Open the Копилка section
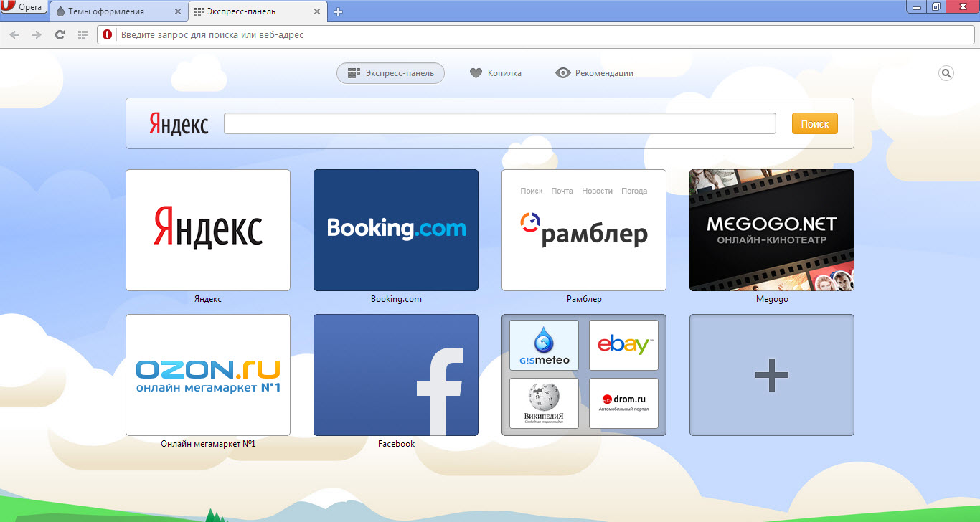The image size is (980, 522). [496, 73]
